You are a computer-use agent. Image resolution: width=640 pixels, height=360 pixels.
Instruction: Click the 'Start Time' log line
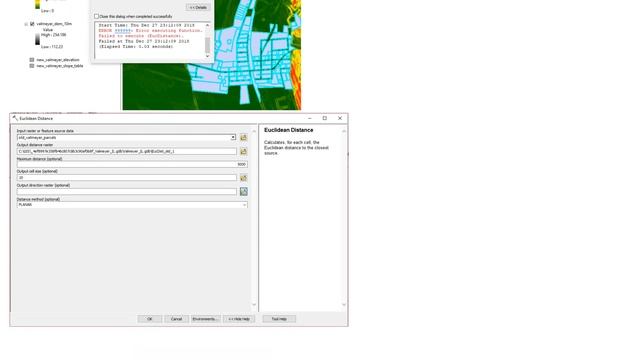[147, 25]
